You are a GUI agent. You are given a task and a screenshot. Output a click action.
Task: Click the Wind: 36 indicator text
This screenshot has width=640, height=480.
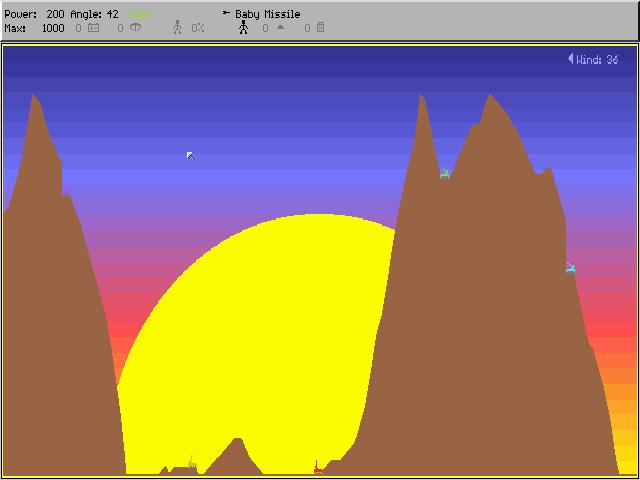(597, 59)
